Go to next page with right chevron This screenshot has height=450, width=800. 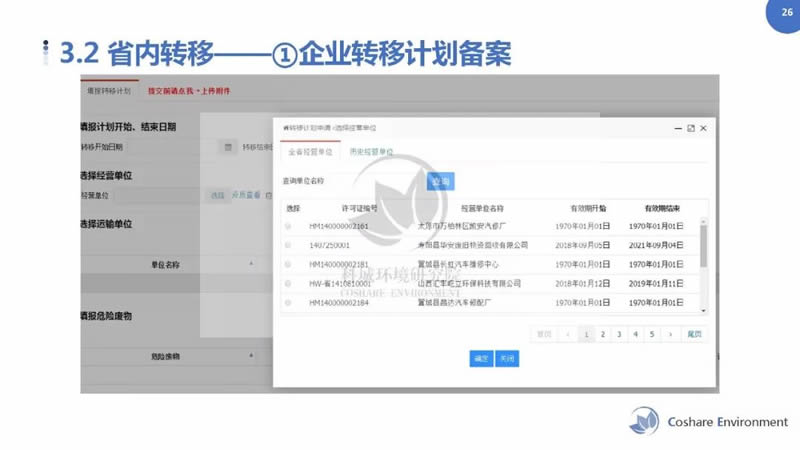point(670,334)
